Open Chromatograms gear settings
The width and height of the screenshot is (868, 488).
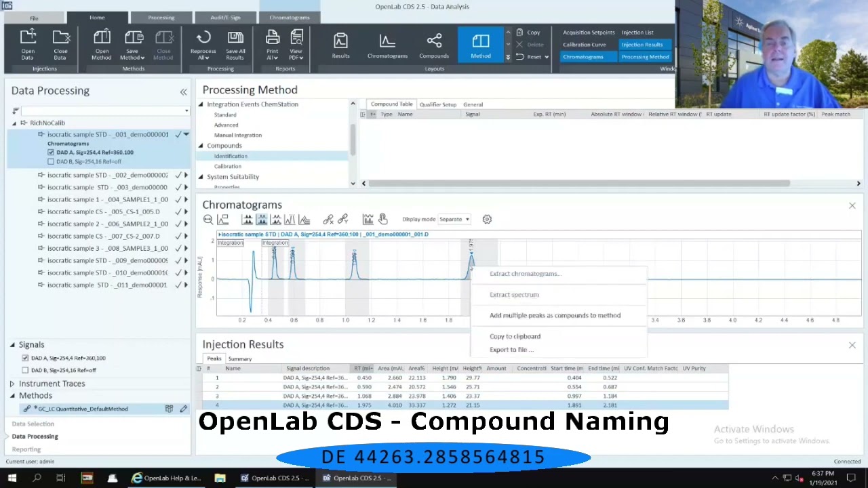point(487,220)
